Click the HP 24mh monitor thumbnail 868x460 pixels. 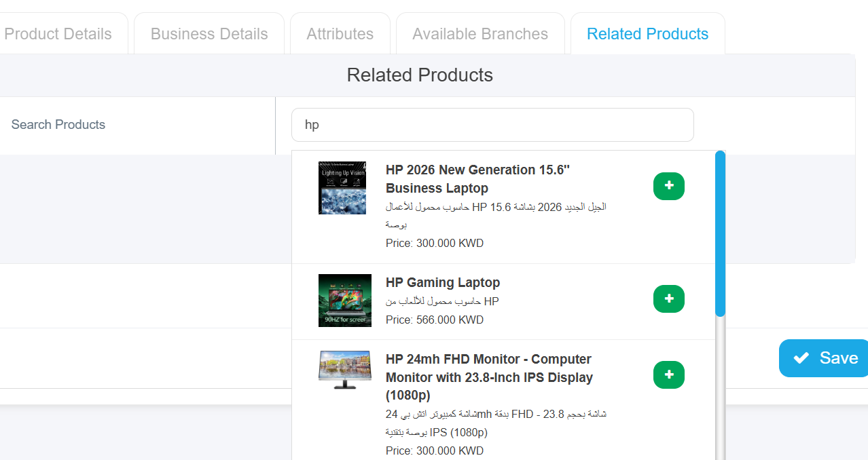click(x=345, y=370)
